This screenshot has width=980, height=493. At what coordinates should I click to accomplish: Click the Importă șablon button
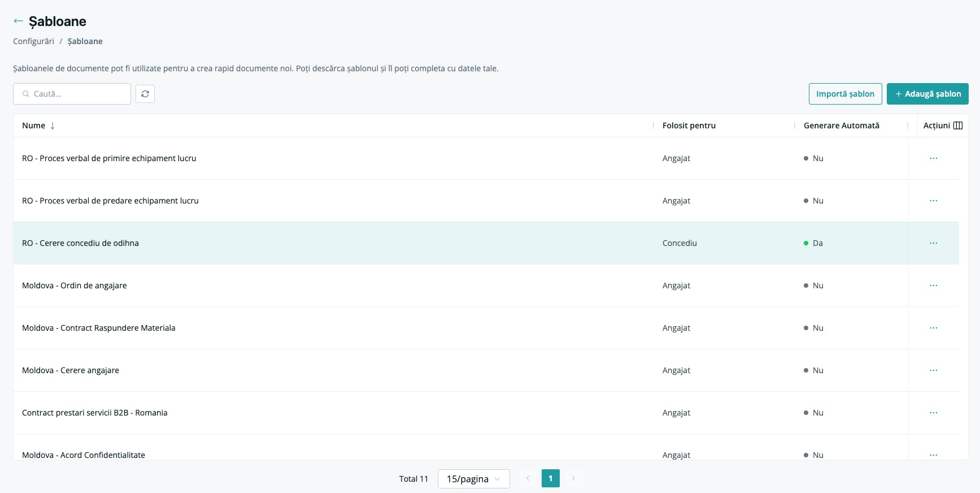click(x=845, y=94)
